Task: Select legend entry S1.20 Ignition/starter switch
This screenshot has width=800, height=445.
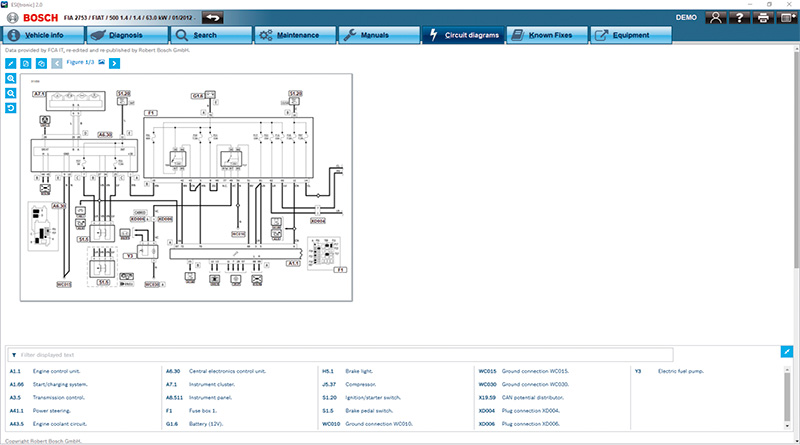Action: (362, 398)
